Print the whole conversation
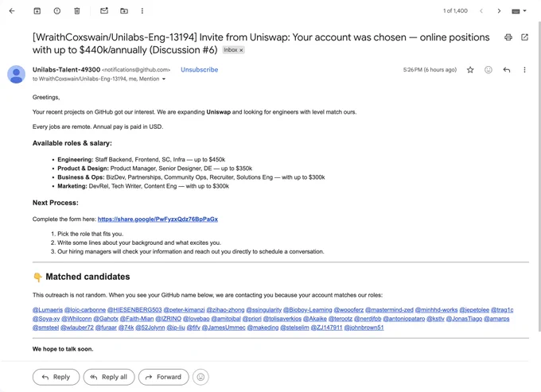 pyautogui.click(x=508, y=37)
